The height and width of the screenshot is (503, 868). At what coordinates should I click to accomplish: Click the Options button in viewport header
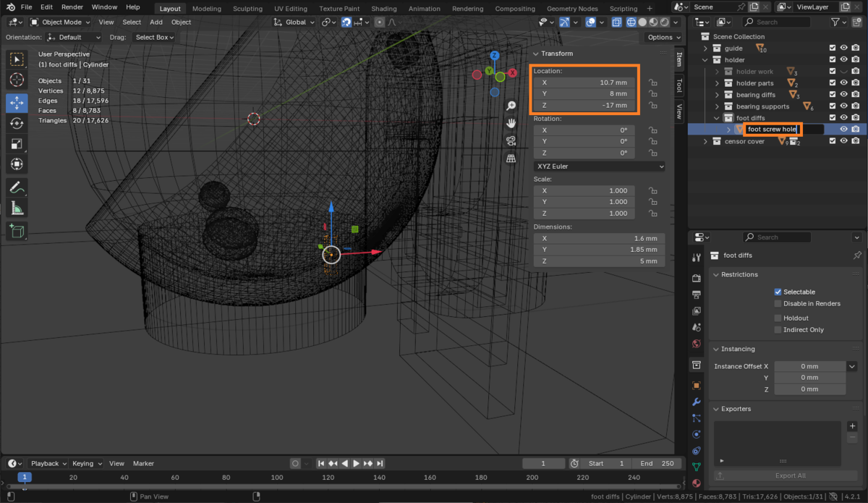tap(663, 37)
